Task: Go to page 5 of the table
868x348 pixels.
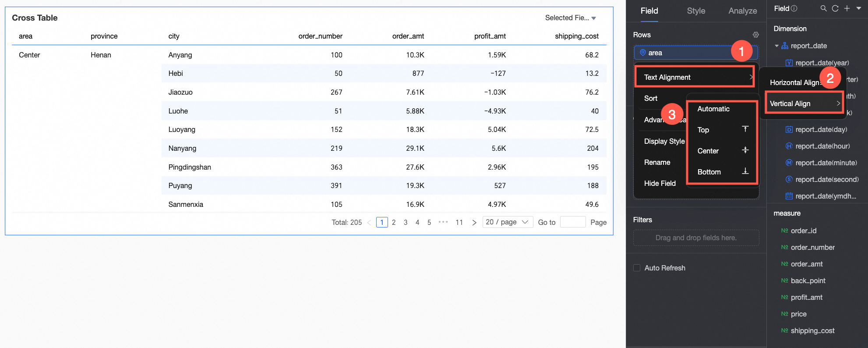Action: tap(429, 222)
